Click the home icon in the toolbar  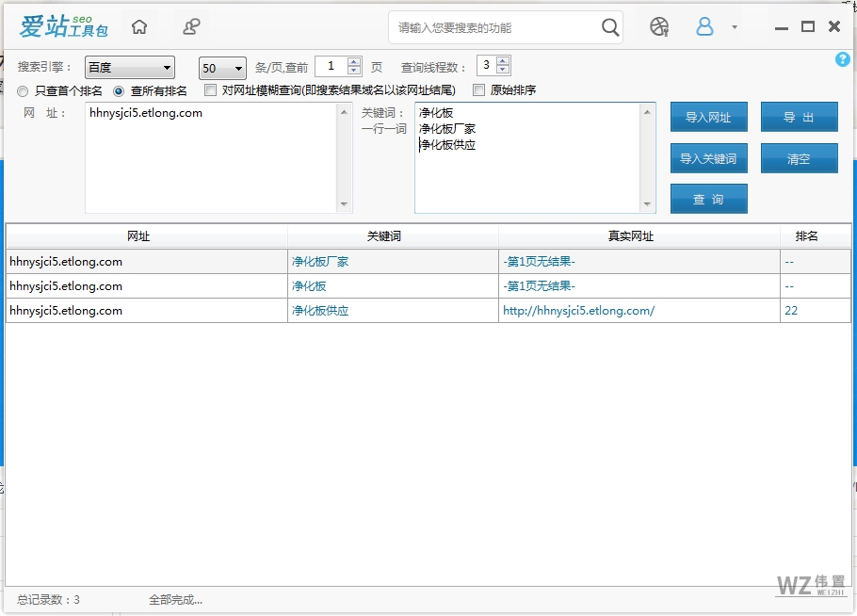point(139,26)
